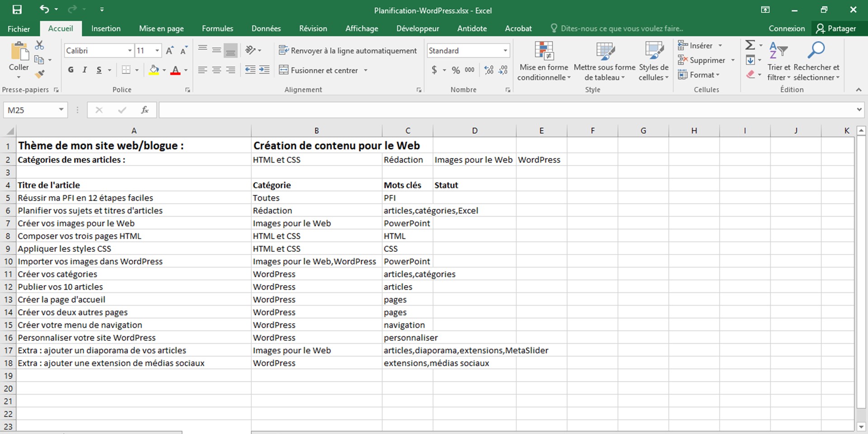Viewport: 868px width, 434px height.
Task: Paste using the Coller button
Action: pos(19,60)
